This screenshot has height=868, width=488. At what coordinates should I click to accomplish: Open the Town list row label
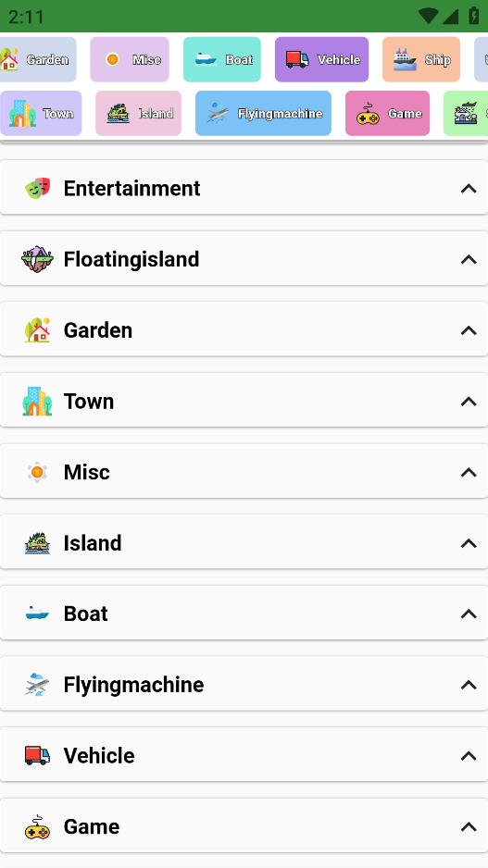(89, 402)
